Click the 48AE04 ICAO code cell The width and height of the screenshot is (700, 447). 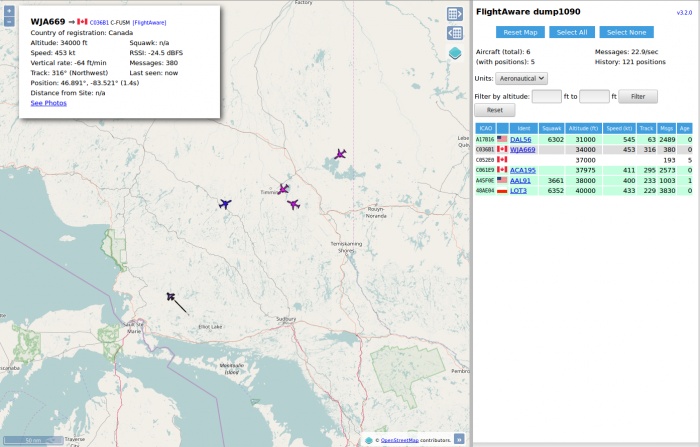point(485,191)
